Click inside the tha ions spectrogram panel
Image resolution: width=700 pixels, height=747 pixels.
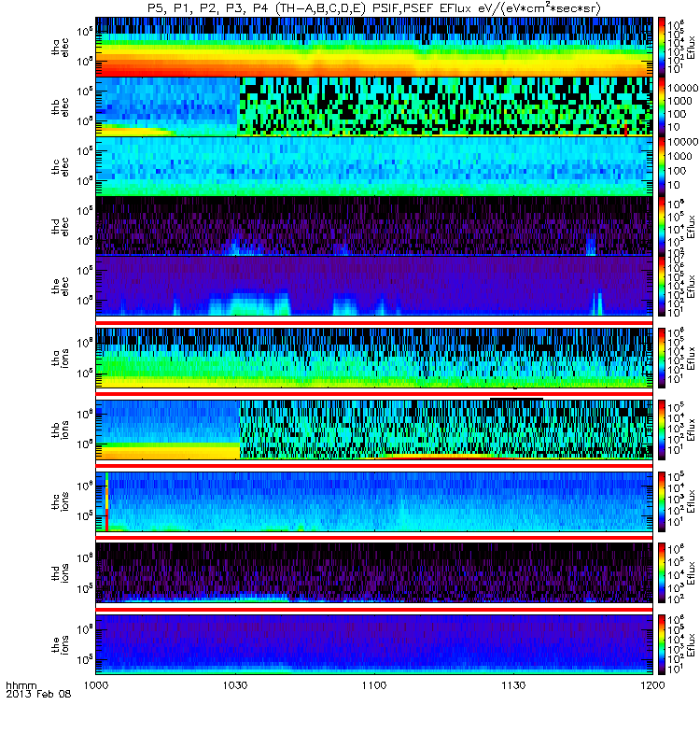tap(374, 358)
